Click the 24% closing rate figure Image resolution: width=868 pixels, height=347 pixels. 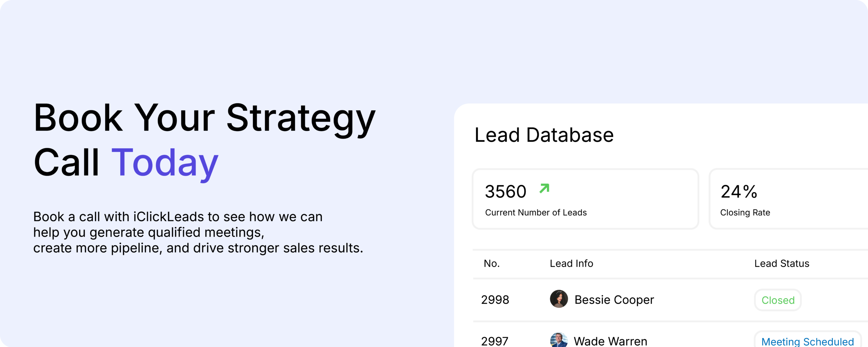(x=739, y=192)
